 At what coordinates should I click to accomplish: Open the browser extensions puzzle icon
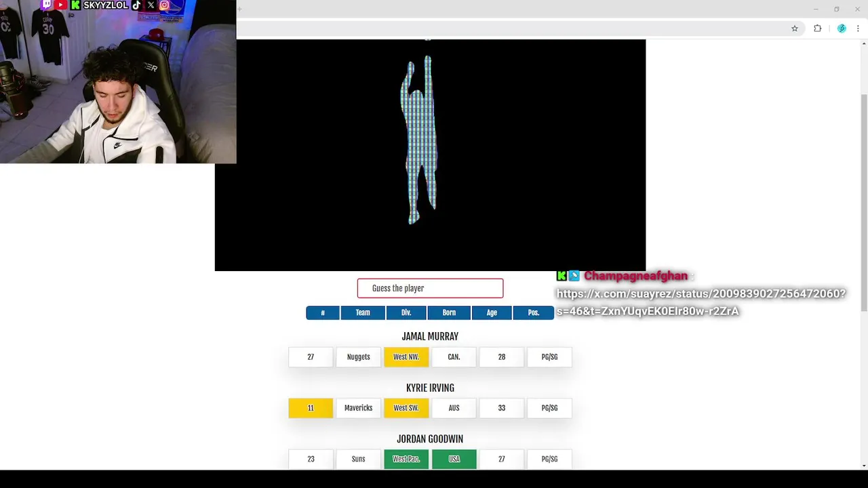817,28
